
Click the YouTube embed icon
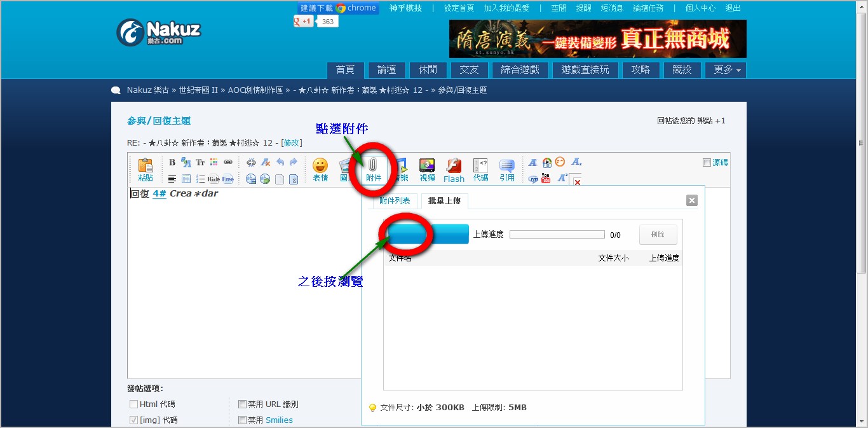click(546, 179)
